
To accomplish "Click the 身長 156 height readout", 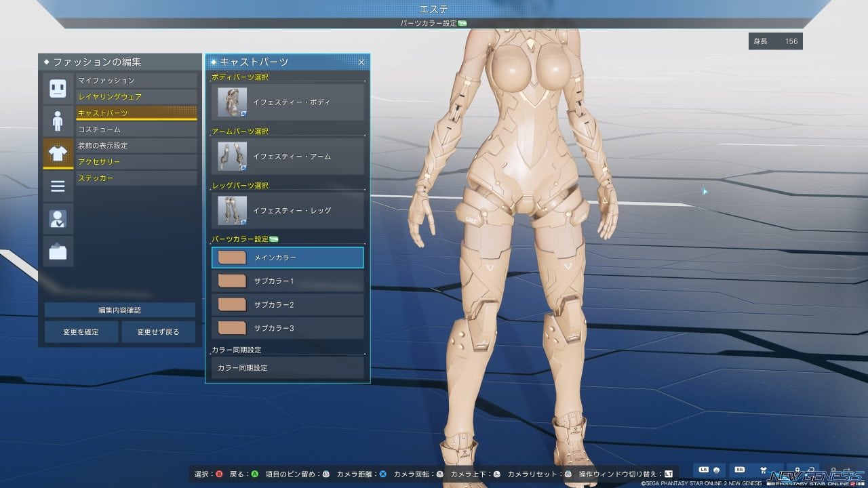I will point(776,41).
